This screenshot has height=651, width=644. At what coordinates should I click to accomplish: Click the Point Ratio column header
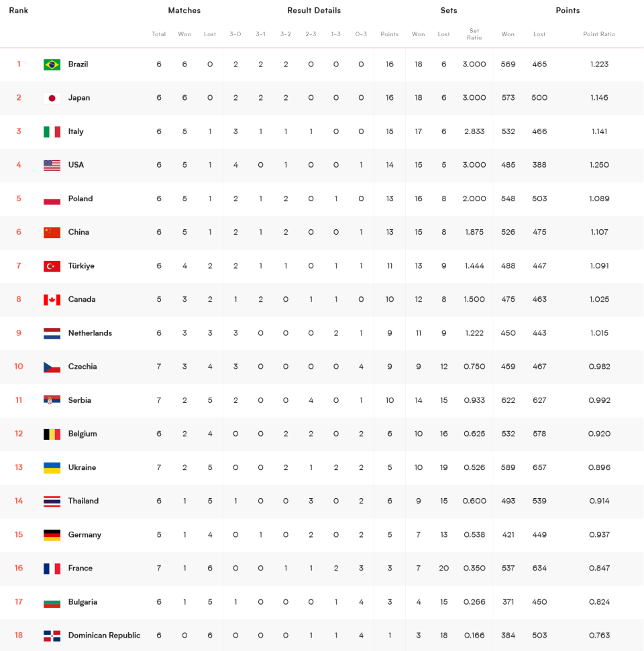[598, 34]
